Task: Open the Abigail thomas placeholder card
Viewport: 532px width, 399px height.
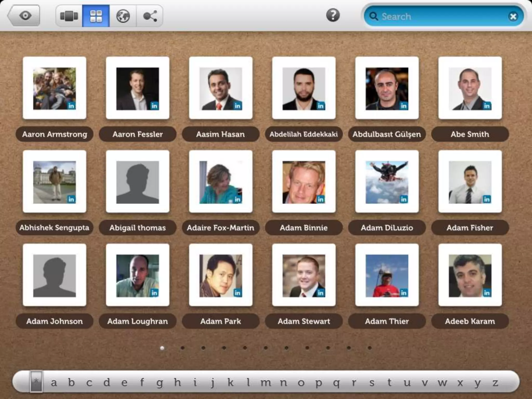Action: tap(138, 182)
